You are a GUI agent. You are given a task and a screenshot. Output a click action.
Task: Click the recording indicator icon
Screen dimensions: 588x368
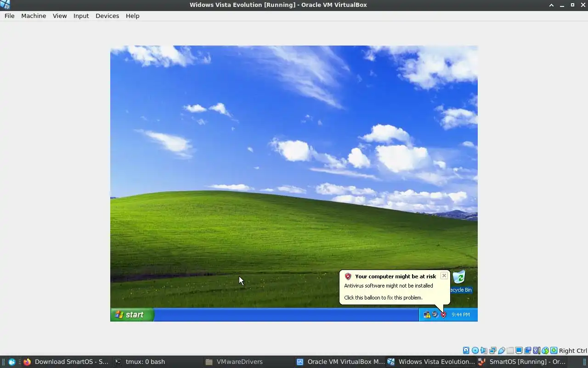point(528,351)
